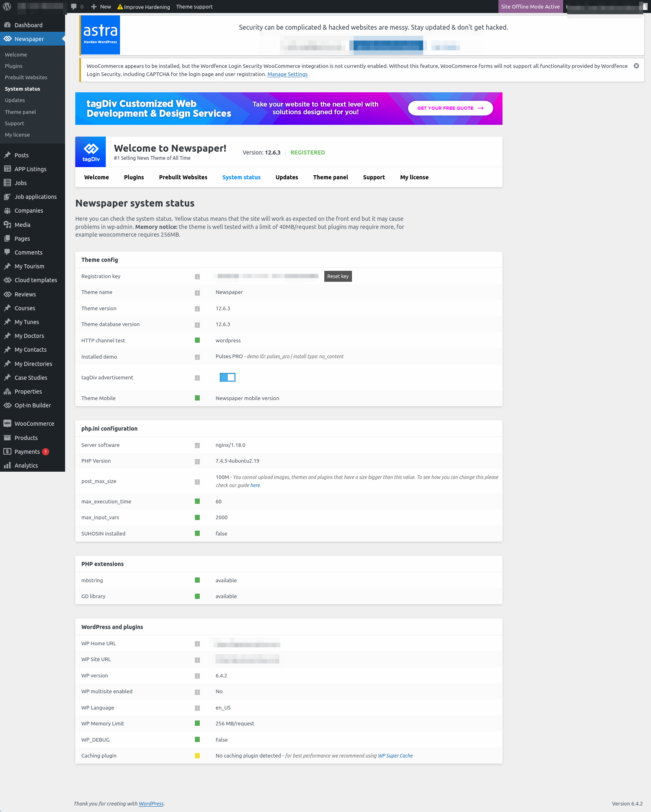
Task: Open Theme support in admin bar
Action: (194, 7)
